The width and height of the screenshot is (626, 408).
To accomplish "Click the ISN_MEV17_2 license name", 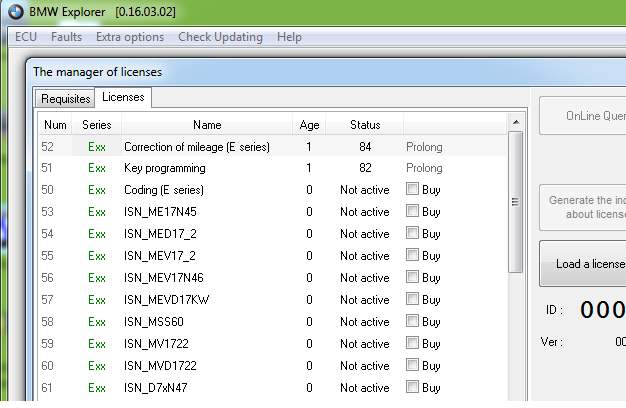I will click(x=160, y=255).
